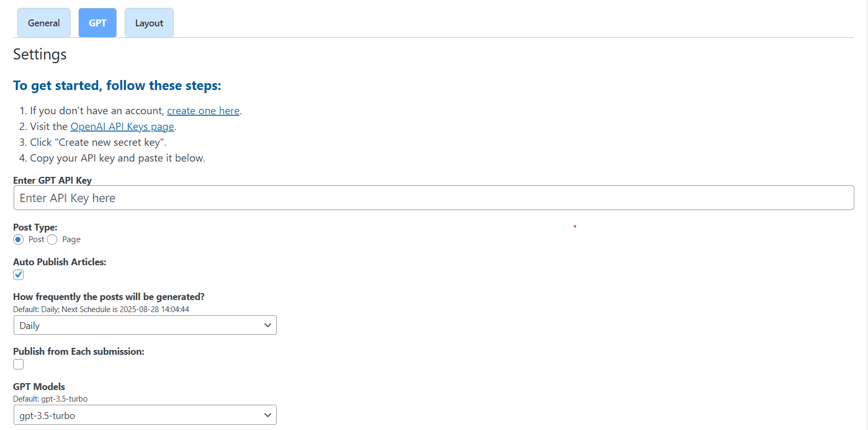This screenshot has width=868, height=430.
Task: Click the "Post" label text
Action: coord(36,239)
